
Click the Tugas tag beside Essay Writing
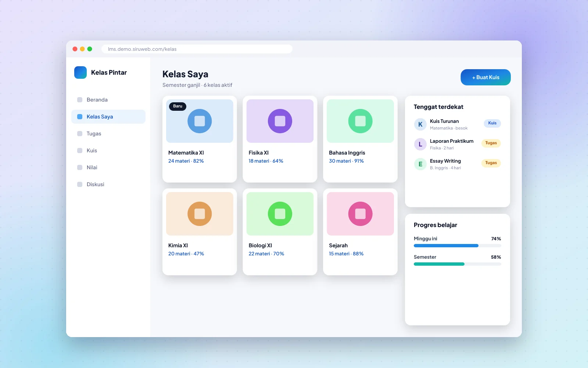point(491,163)
